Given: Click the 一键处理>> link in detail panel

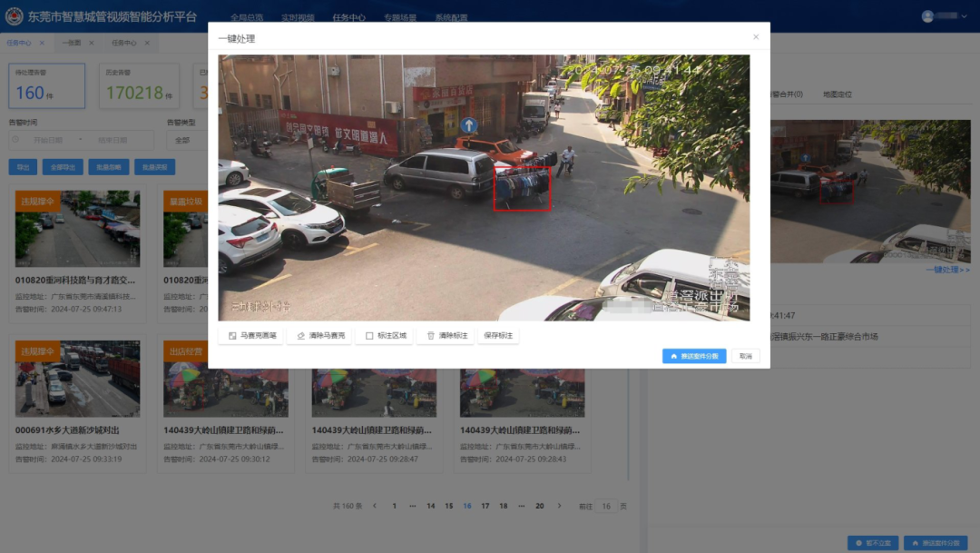Looking at the screenshot, I should 947,270.
